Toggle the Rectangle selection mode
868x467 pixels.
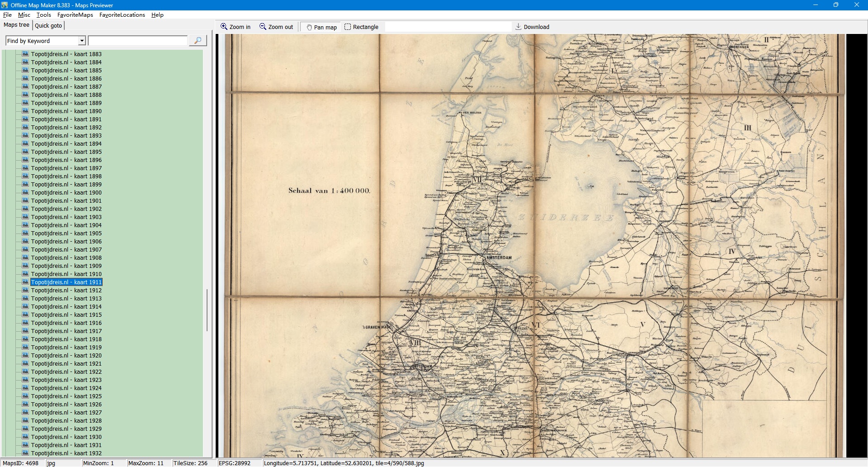361,27
